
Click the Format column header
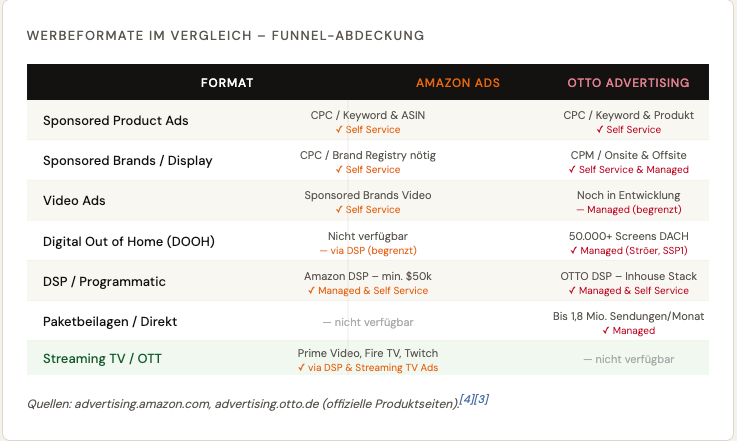227,83
